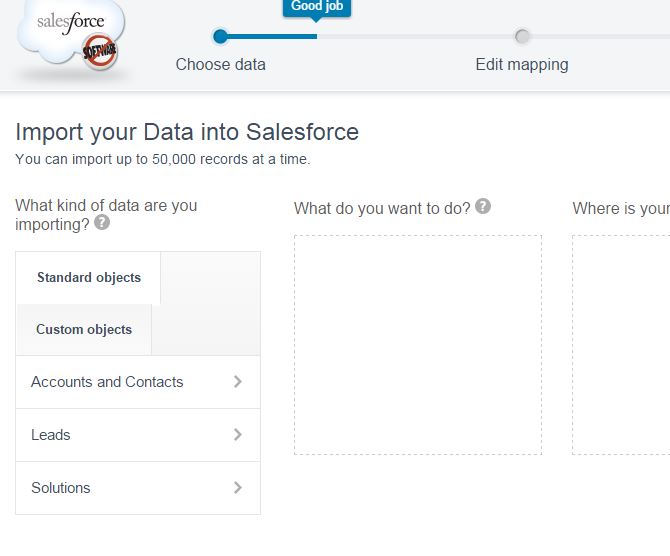Click the Salesforce cloud logo
The height and width of the screenshot is (556, 670).
70,38
